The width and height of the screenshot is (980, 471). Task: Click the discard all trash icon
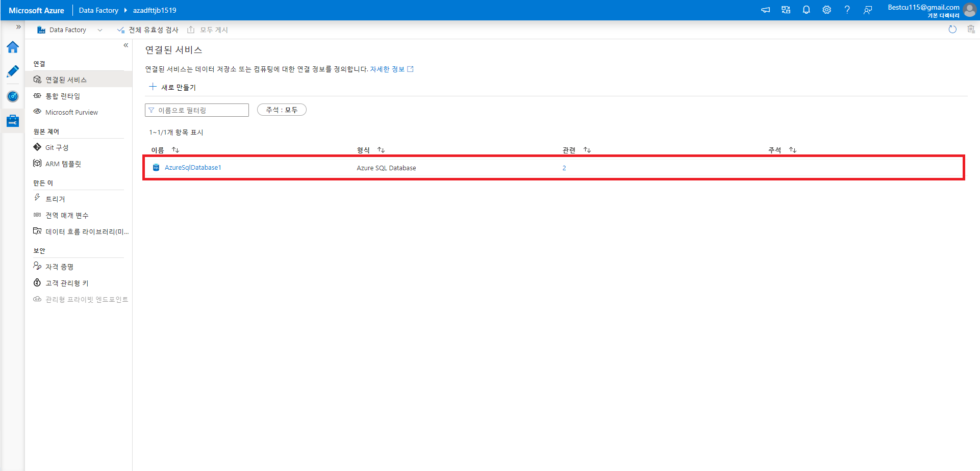point(971,30)
